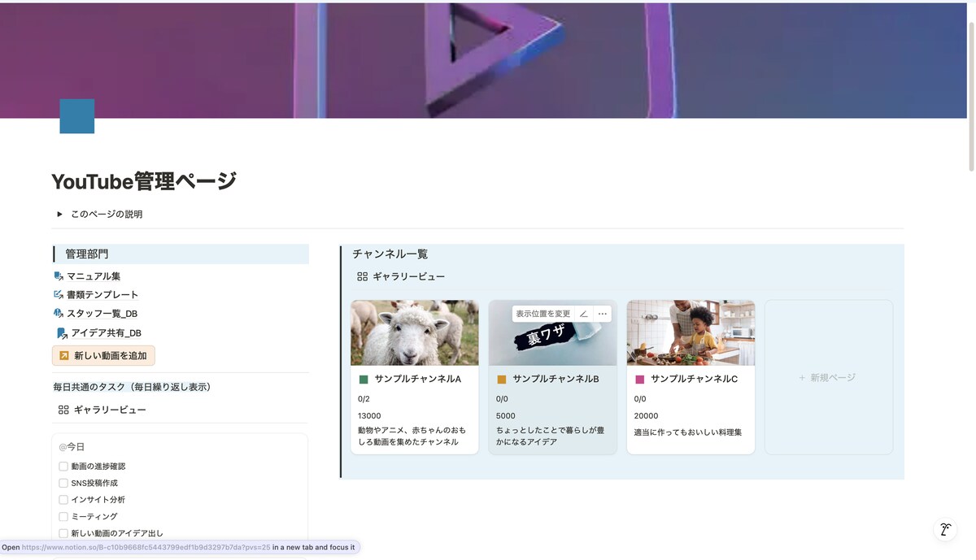This screenshot has height=560, width=976.
Task: Click the 管理部門 heading
Action: [87, 254]
